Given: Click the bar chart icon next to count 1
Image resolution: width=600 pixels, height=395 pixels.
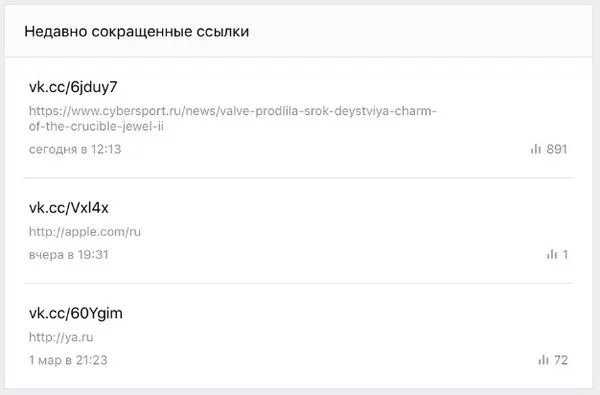Looking at the screenshot, I should [552, 254].
